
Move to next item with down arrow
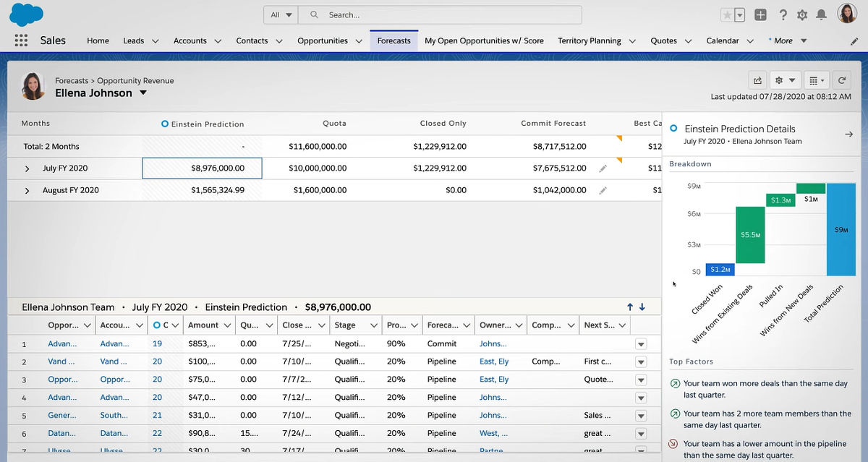642,307
